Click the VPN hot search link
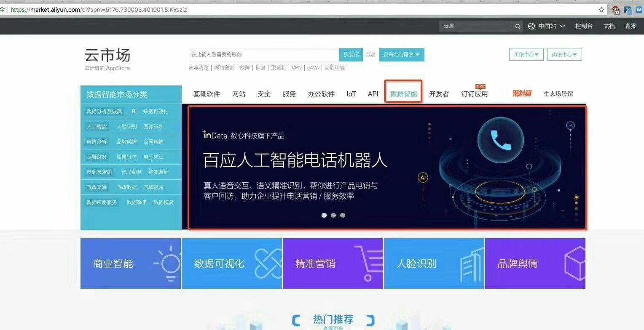Viewport: 644px width, 330px height. tap(297, 68)
